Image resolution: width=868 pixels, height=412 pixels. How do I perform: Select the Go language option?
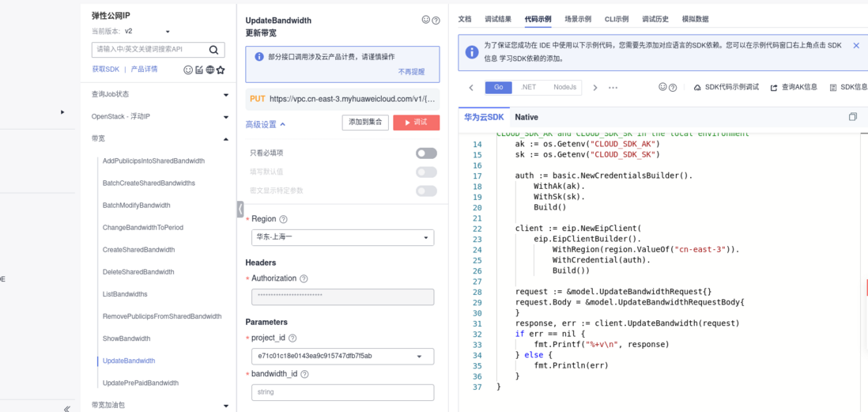coord(498,88)
